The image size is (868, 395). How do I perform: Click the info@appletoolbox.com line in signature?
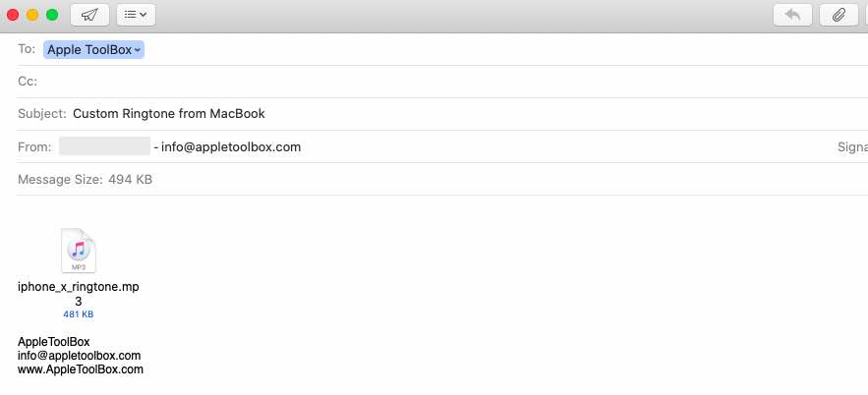(x=79, y=356)
